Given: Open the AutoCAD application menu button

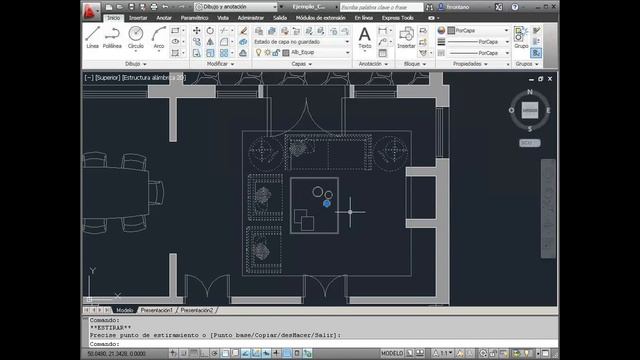Looking at the screenshot, I should click(90, 11).
